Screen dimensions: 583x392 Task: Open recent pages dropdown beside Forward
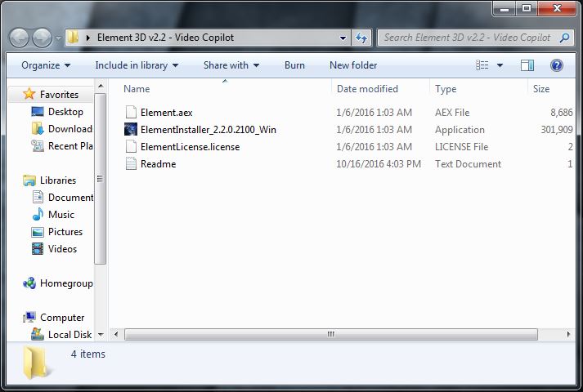tap(58, 38)
